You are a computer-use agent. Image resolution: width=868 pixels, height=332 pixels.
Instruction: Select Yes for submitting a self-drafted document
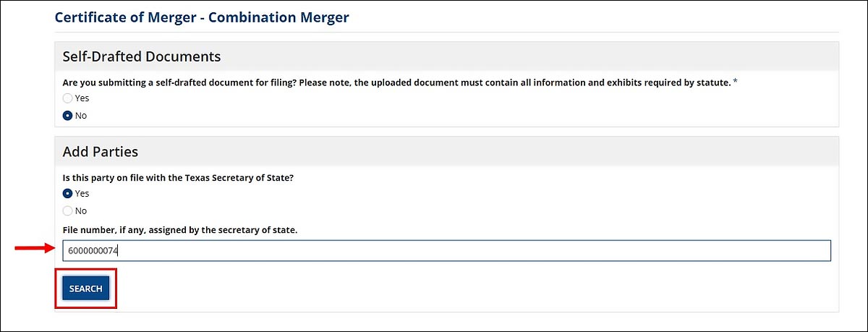tap(67, 98)
